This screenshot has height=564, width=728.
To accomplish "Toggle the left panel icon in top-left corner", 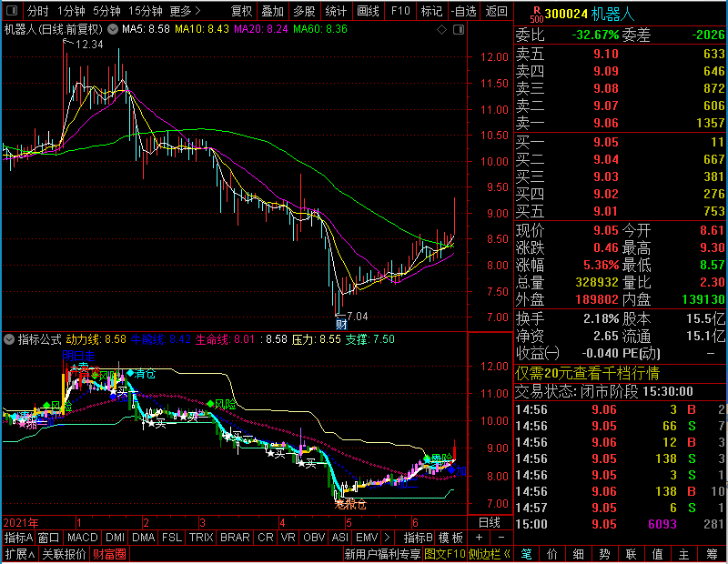I will coord(12,11).
